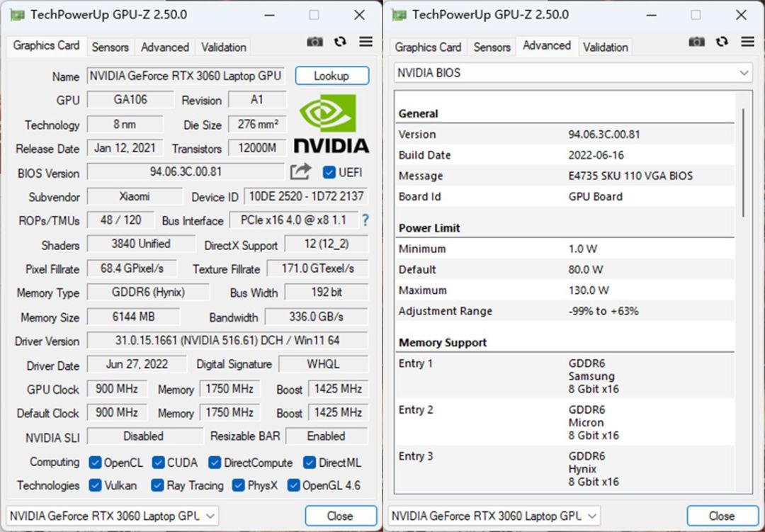Screen dimensions: 765x532
Task: Click the Driver Version field
Action: (227, 340)
